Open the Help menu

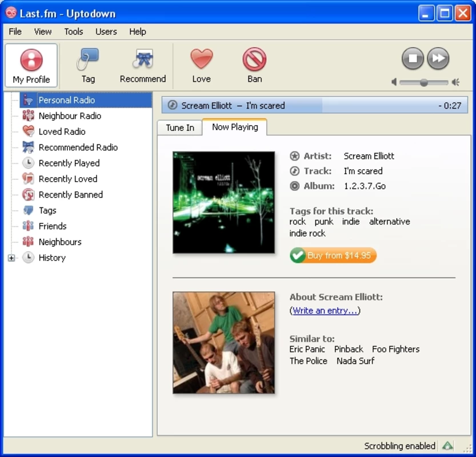click(138, 31)
